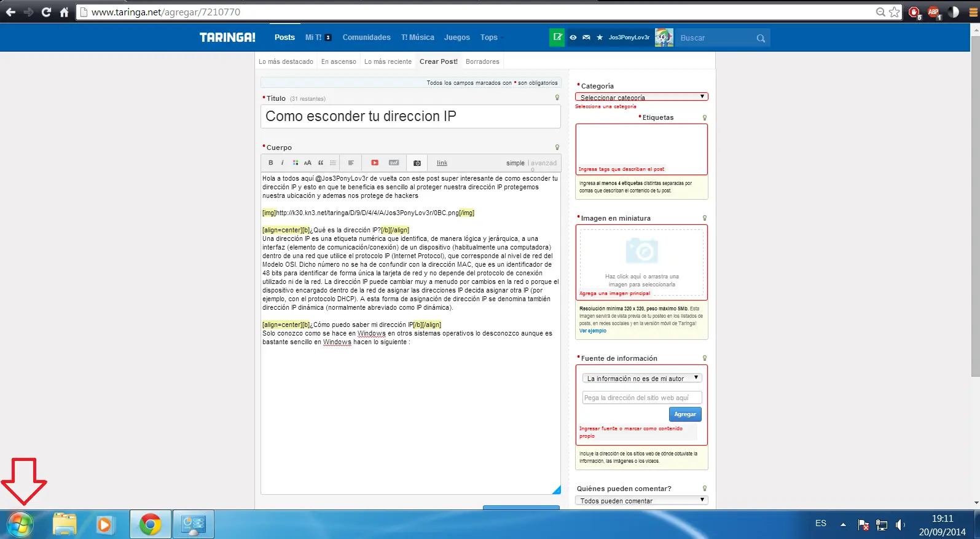Screen dimensions: 980x539
Task: Switch editor to avanzado mode
Action: click(544, 163)
